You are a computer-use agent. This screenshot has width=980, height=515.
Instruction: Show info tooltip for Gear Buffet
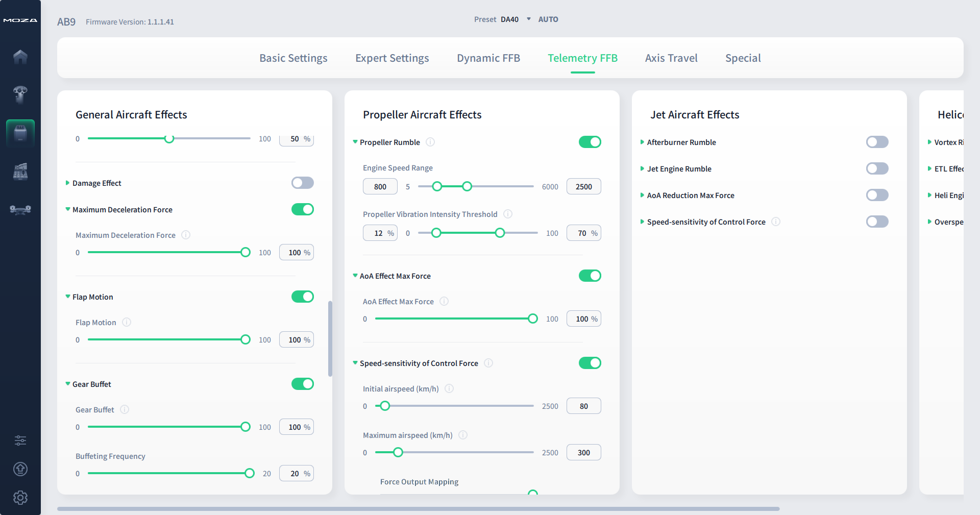click(x=125, y=409)
